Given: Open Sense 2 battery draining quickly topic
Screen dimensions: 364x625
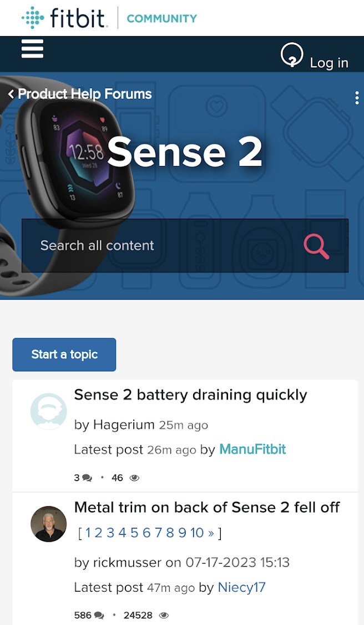Looking at the screenshot, I should point(190,395).
